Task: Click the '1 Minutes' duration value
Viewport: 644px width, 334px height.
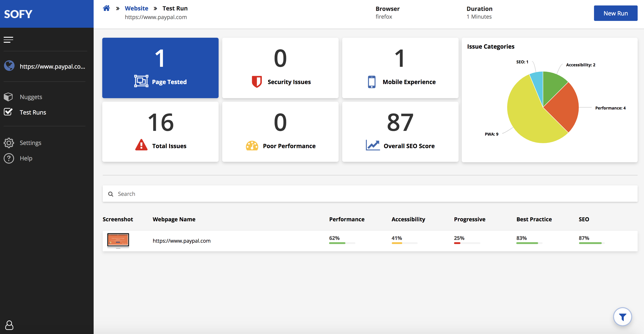Action: click(x=479, y=17)
